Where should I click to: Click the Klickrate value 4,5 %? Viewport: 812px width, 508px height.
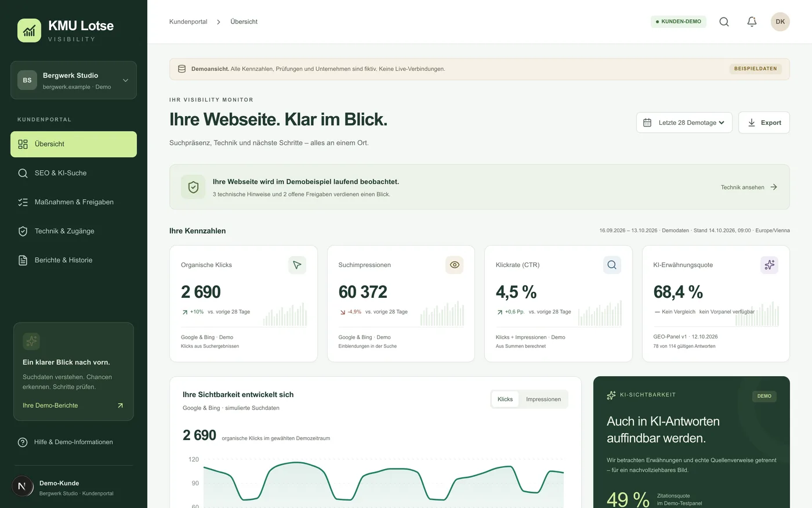click(x=516, y=292)
